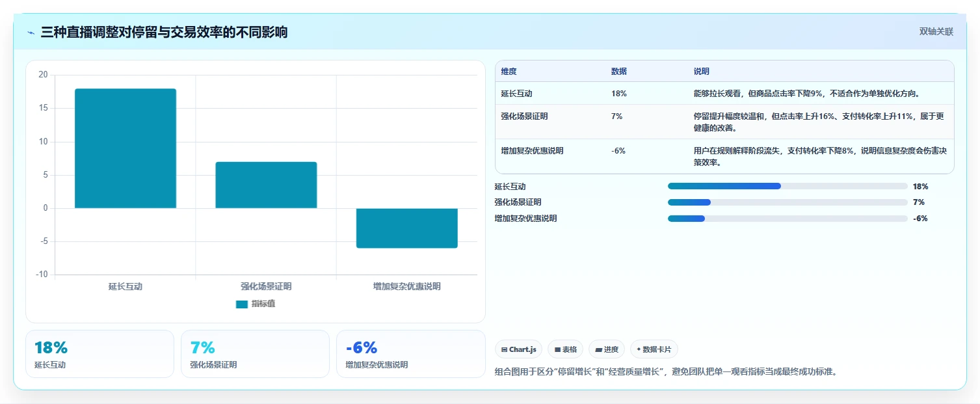Click the 延长互动 x-axis label
The width and height of the screenshot is (980, 404).
point(126,286)
